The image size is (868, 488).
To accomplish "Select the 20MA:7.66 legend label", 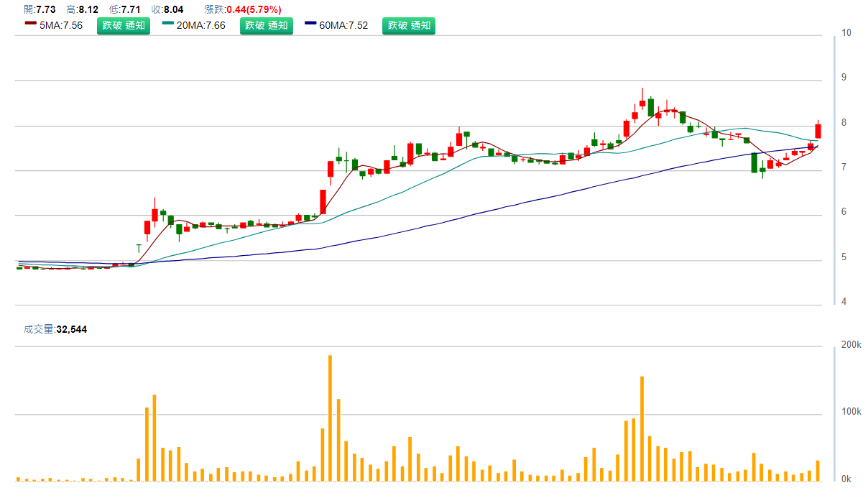I will click(x=201, y=26).
